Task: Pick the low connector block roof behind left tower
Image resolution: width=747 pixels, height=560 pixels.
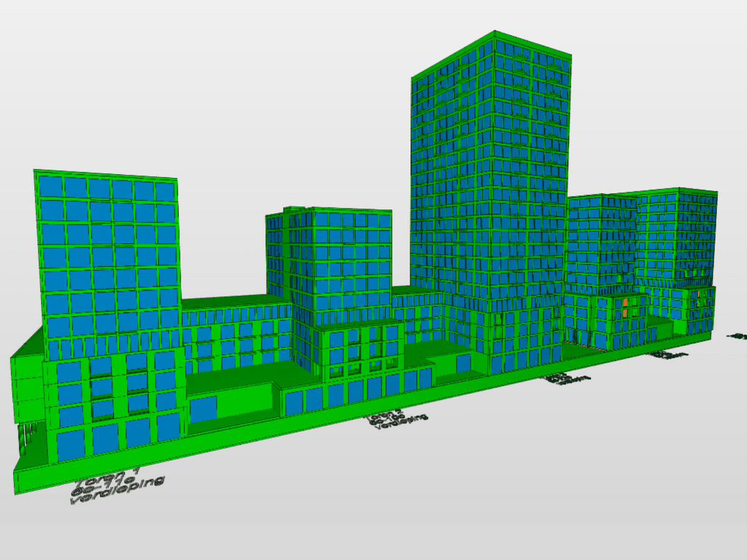Action: click(237, 302)
